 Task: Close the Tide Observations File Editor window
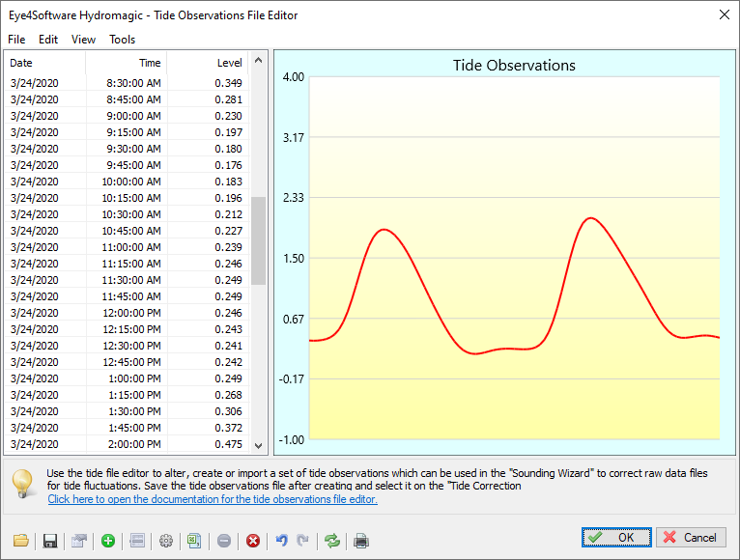pyautogui.click(x=725, y=15)
